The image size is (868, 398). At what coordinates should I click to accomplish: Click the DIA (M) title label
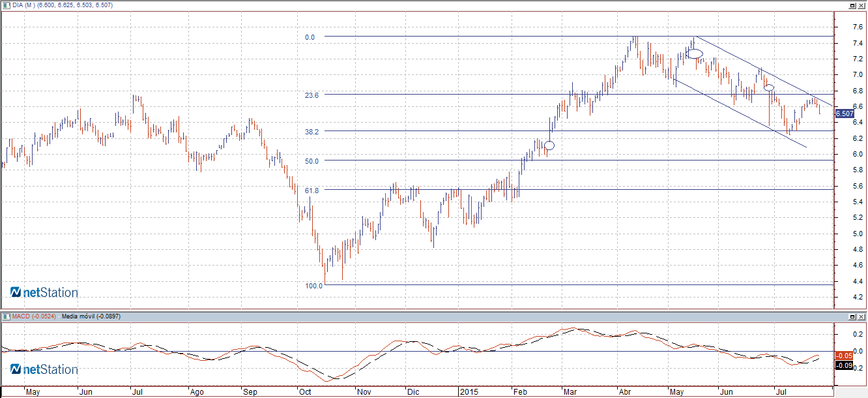pos(27,5)
